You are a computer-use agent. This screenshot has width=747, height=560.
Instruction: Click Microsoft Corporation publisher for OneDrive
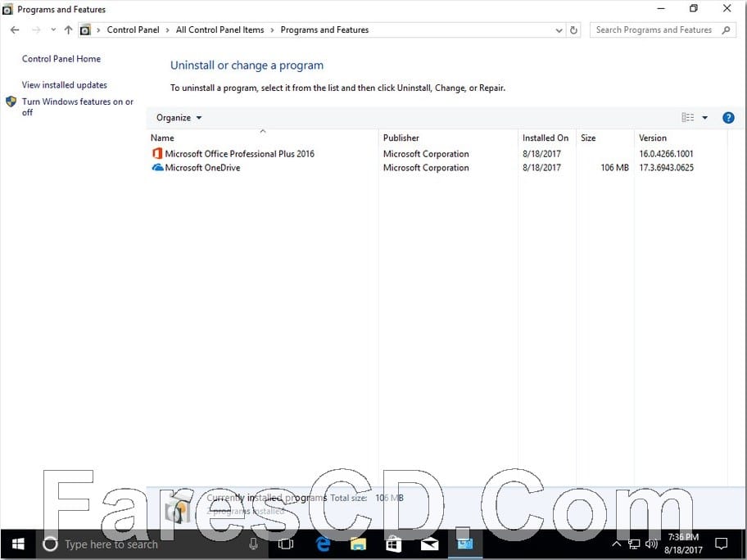tap(426, 168)
